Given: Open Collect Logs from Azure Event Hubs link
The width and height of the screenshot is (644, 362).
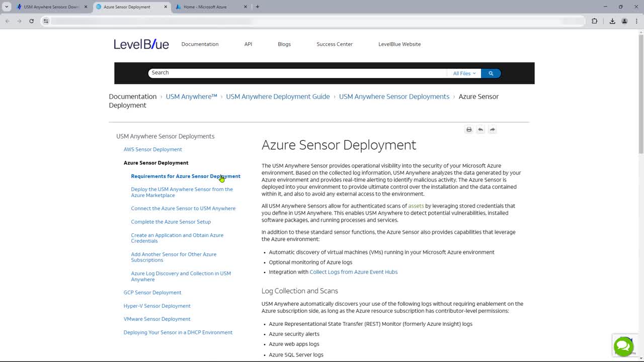Looking at the screenshot, I should [353, 272].
